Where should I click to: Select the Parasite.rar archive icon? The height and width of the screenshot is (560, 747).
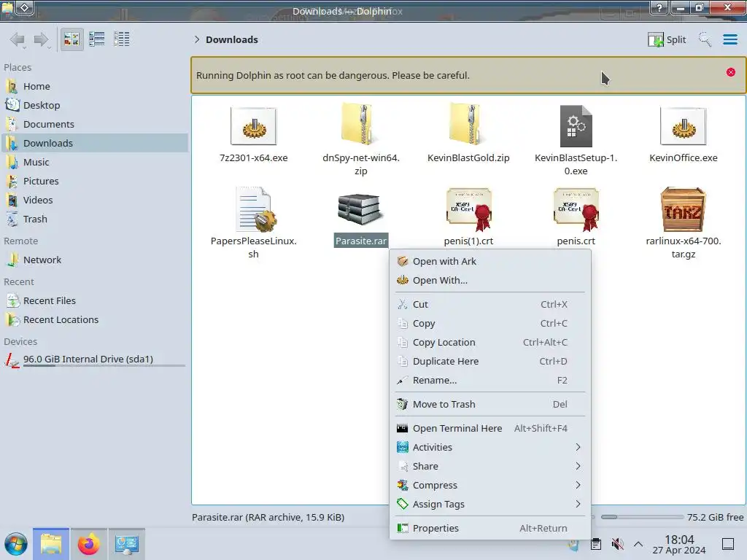tap(360, 209)
